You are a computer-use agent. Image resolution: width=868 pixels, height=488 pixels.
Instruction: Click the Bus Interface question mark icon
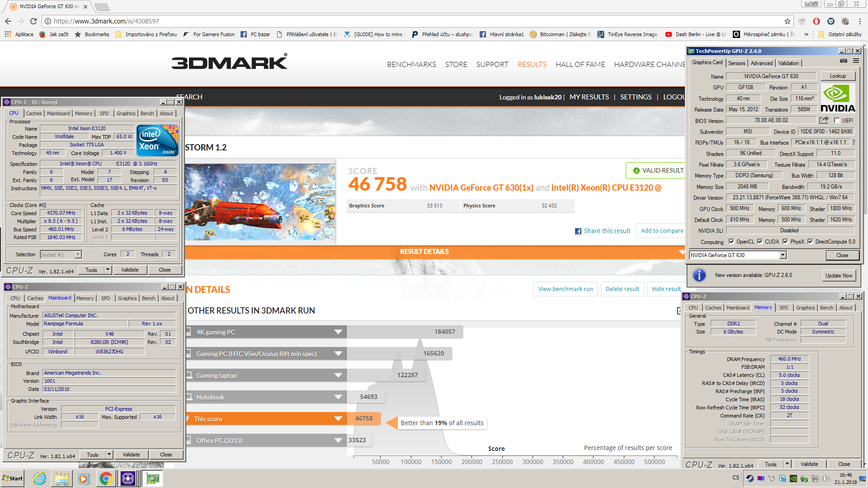pyautogui.click(x=854, y=142)
